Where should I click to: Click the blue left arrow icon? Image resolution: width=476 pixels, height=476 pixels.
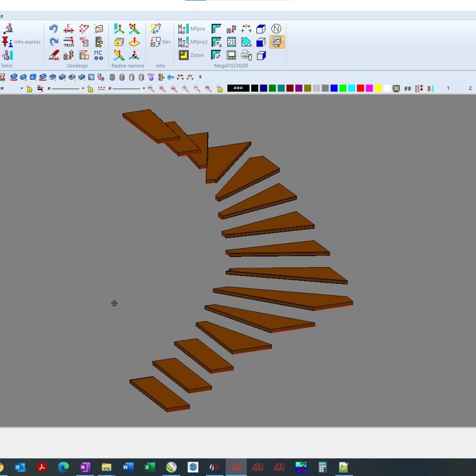pos(170,77)
